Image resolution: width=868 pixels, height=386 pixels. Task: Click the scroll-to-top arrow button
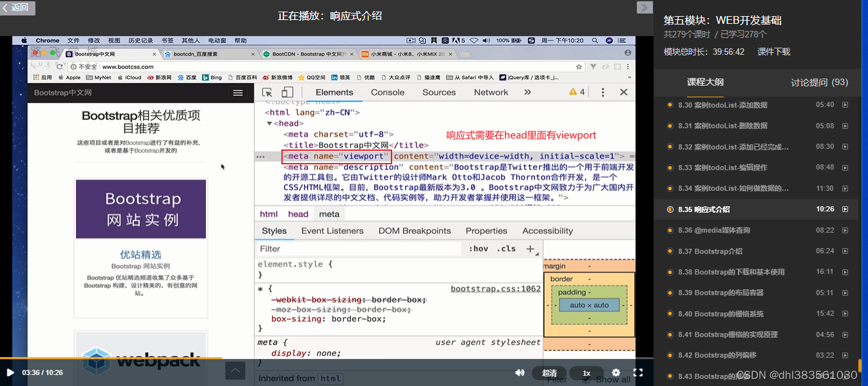tap(235, 371)
